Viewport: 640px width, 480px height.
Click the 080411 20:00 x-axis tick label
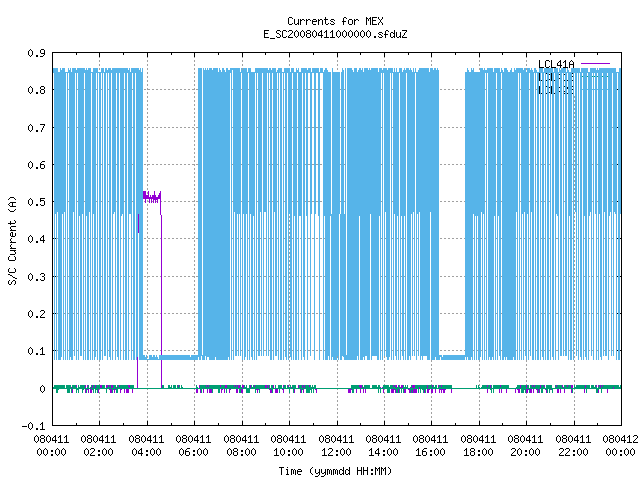pos(525,446)
